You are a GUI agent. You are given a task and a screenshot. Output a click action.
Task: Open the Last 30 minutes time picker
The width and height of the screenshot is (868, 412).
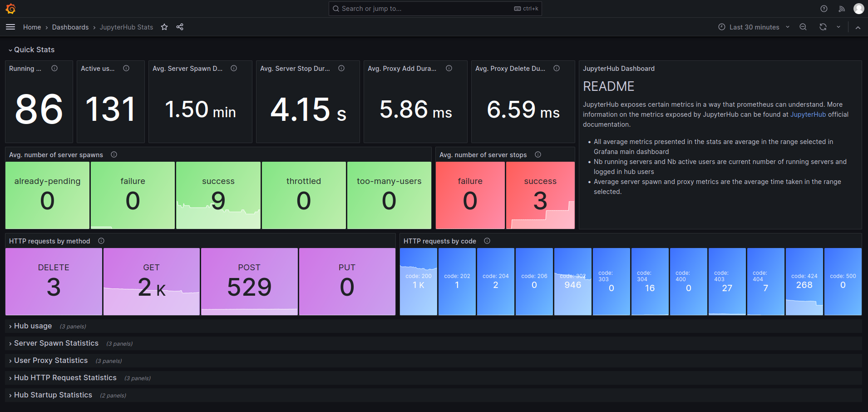754,27
